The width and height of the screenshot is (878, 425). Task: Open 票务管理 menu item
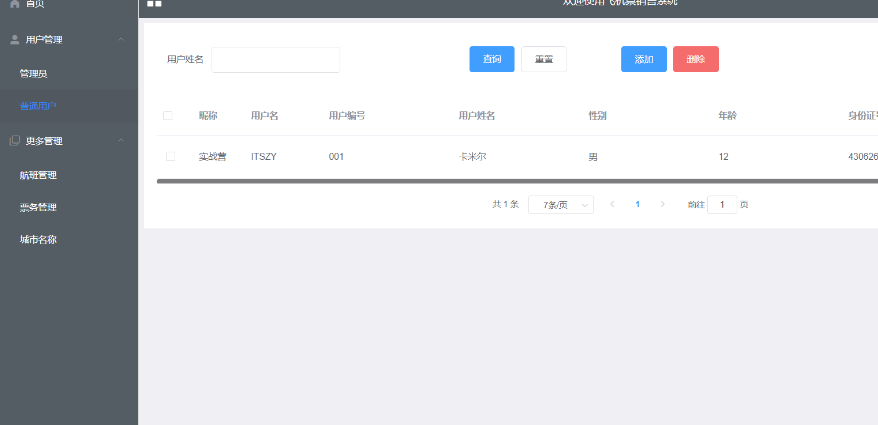point(38,207)
